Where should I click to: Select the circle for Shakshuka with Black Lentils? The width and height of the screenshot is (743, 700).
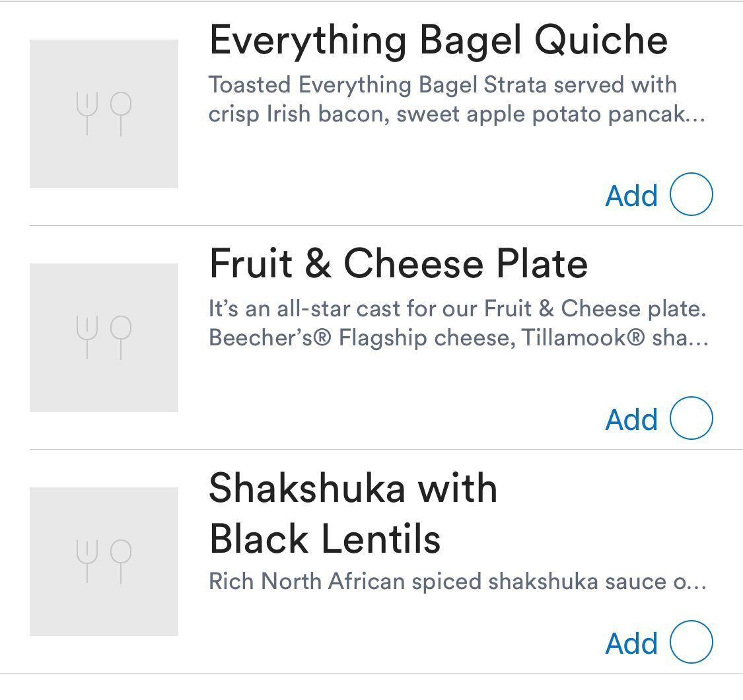click(691, 643)
